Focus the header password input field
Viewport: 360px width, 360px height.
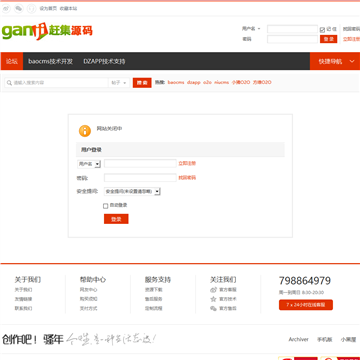coord(292,39)
